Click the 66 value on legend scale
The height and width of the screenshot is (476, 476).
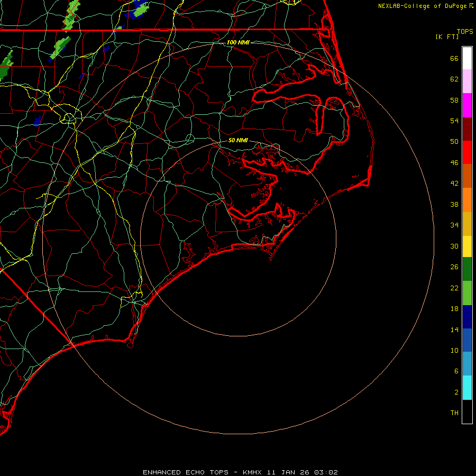tap(454, 59)
